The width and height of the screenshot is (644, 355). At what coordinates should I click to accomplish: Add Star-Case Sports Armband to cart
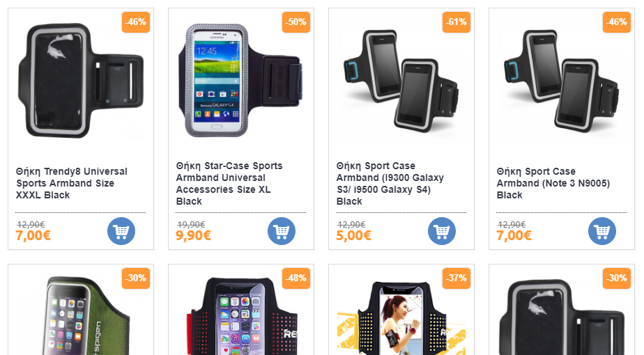[x=282, y=231]
